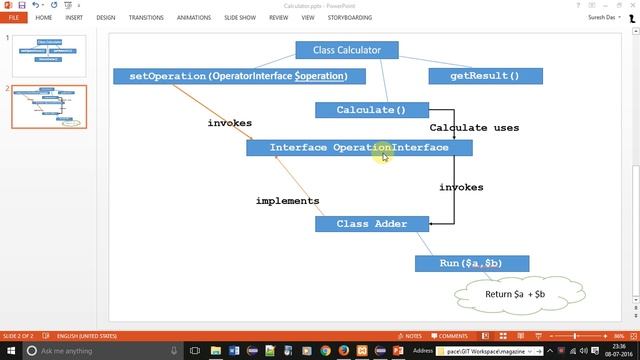Save the presentation using the floppy icon
This screenshot has width=640, height=360.
(22, 5)
